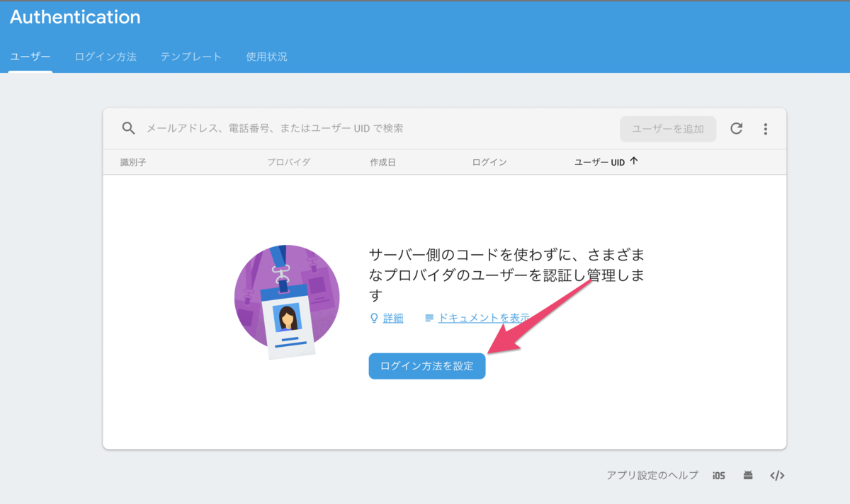Switch to the ログイン方法 tab
850x504 pixels.
[105, 58]
